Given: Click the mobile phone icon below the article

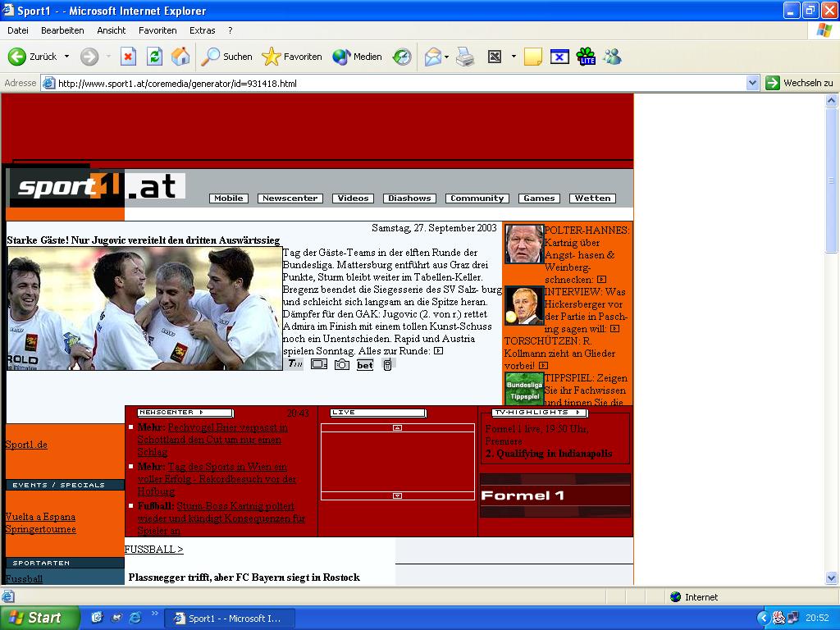Looking at the screenshot, I should [x=387, y=364].
